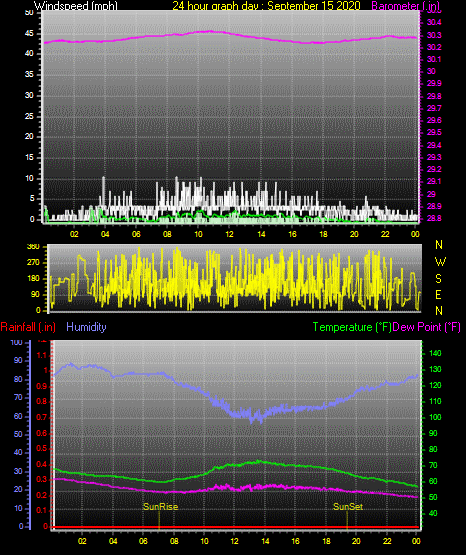The width and height of the screenshot is (466, 555).
Task: Click the 360 tick on the wind direction axis
Action: click(33, 247)
